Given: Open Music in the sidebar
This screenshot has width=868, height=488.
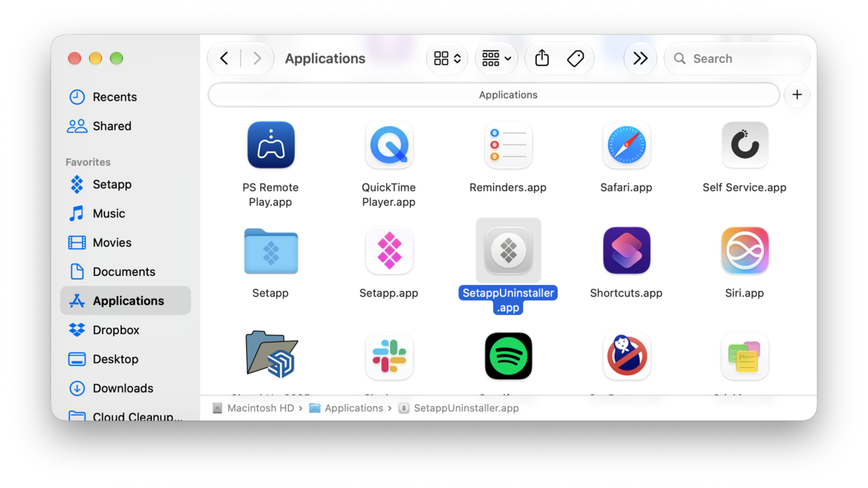Looking at the screenshot, I should 125,214.
